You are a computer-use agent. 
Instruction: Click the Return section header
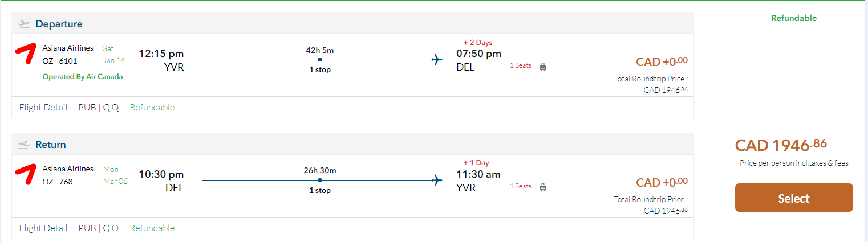51,145
